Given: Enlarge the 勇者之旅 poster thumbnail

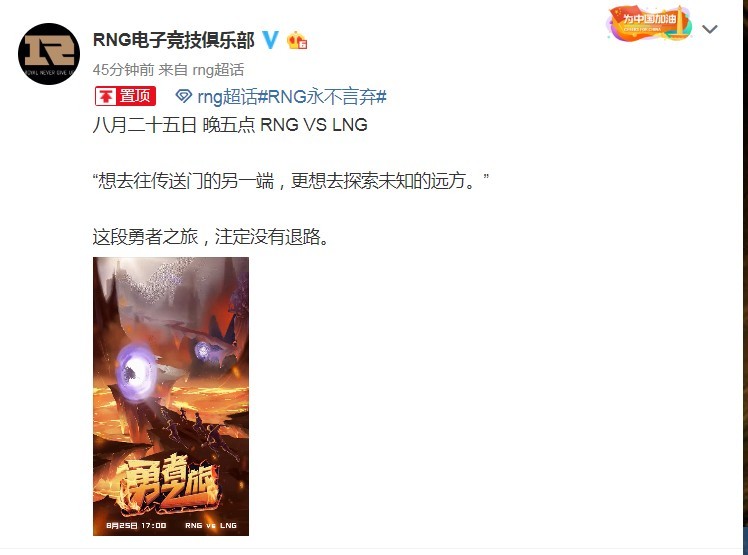Looking at the screenshot, I should click(x=171, y=396).
